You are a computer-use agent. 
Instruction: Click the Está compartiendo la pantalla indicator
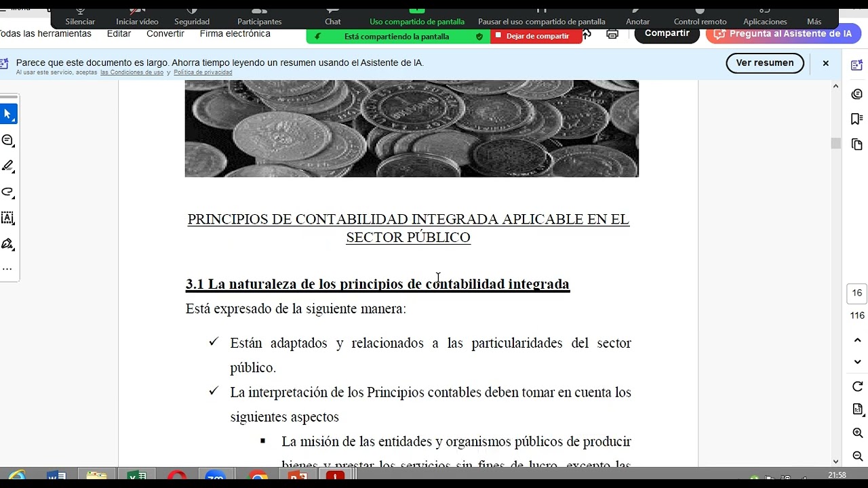[397, 37]
